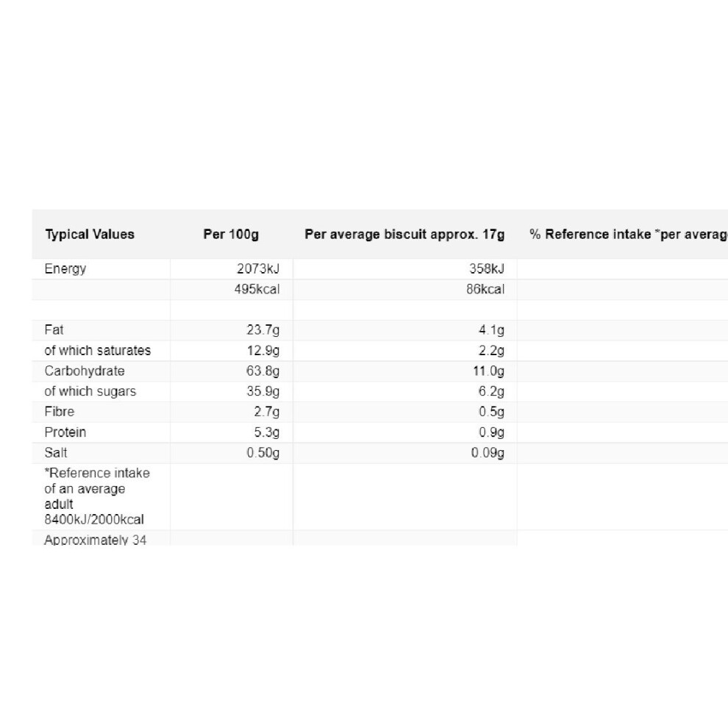Select the of which saturates label
The width and height of the screenshot is (728, 728).
(98, 351)
